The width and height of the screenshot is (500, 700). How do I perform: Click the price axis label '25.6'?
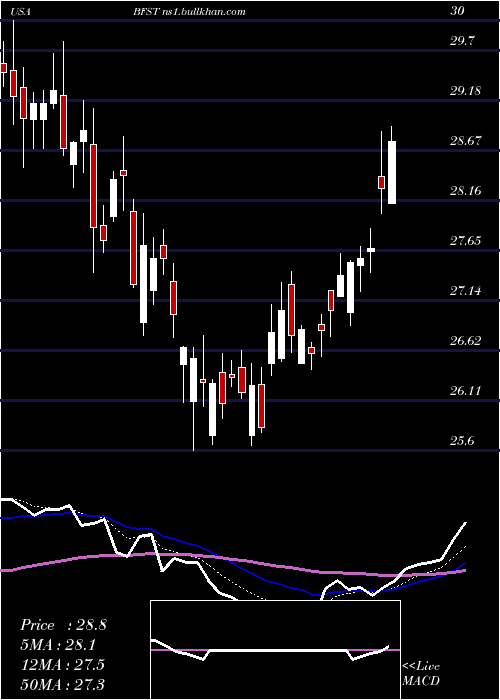tap(462, 441)
